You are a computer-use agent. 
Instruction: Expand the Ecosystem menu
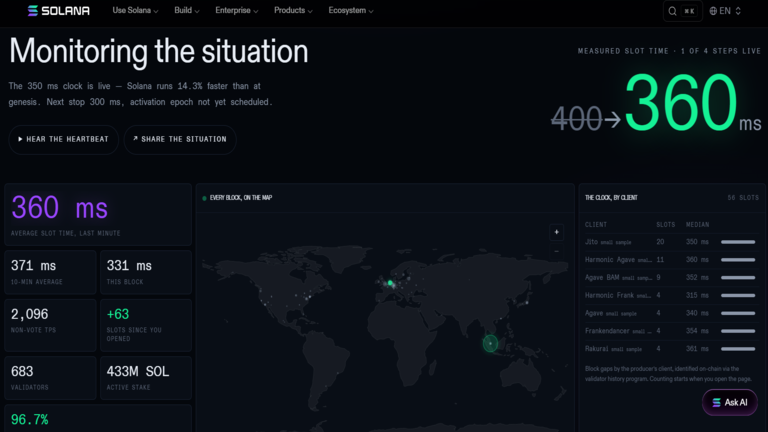click(351, 10)
